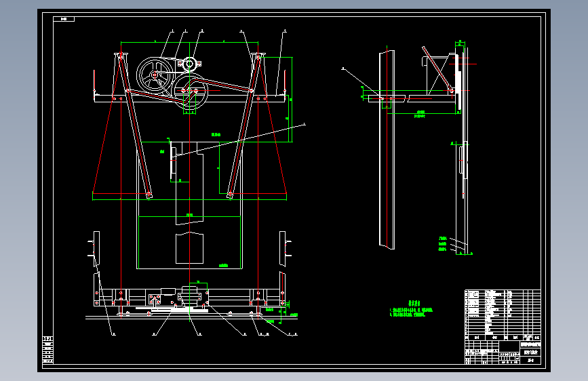Select the small label box at top-left corner

coord(64,19)
